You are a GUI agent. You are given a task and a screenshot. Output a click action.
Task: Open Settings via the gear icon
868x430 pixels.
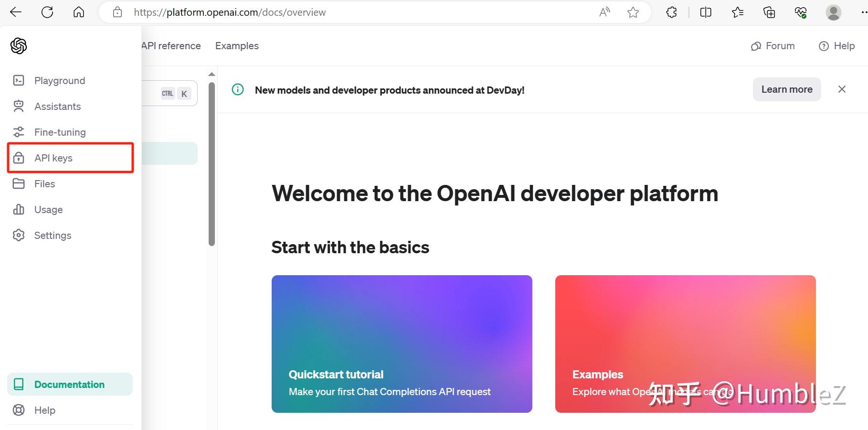coord(18,235)
